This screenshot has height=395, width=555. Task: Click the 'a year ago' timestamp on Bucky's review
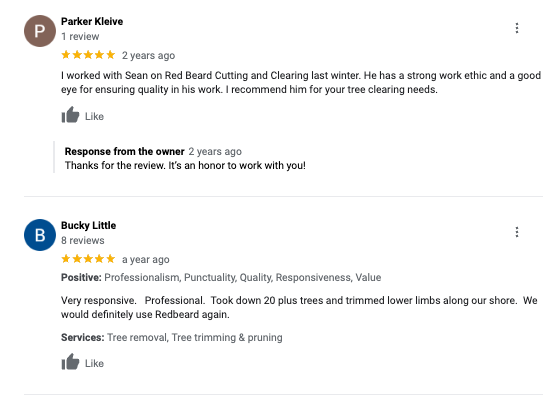tap(145, 259)
